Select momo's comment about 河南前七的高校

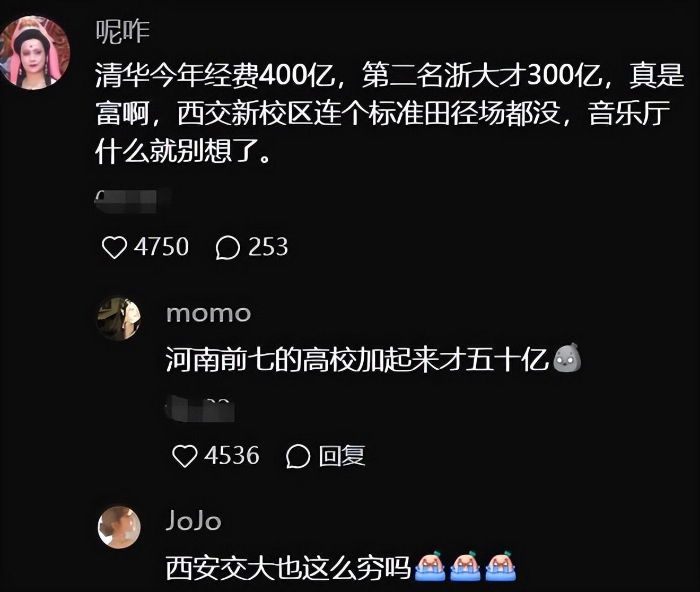357,360
